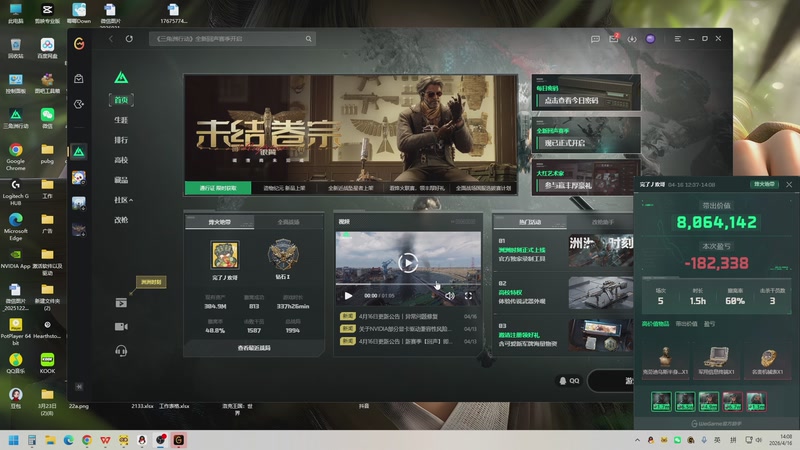Close the match summary popup
800x450 pixels.
coord(789,184)
